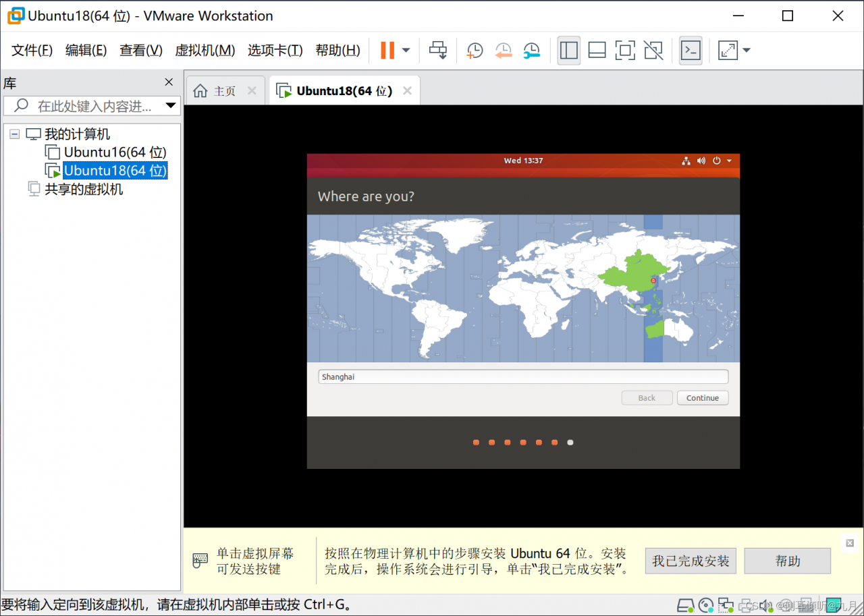Image resolution: width=864 pixels, height=616 pixels.
Task: Send Ctrl+Alt+Del to the virtual machine
Action: pyautogui.click(x=438, y=50)
